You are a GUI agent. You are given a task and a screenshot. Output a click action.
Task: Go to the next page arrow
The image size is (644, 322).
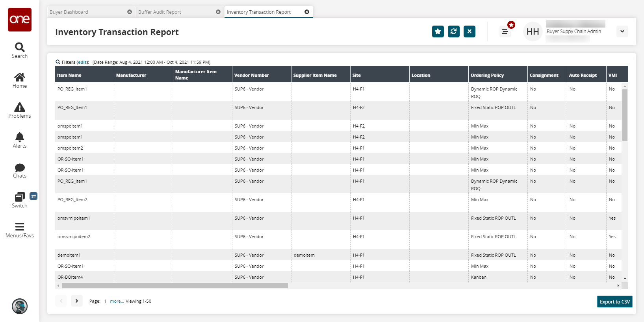(77, 301)
